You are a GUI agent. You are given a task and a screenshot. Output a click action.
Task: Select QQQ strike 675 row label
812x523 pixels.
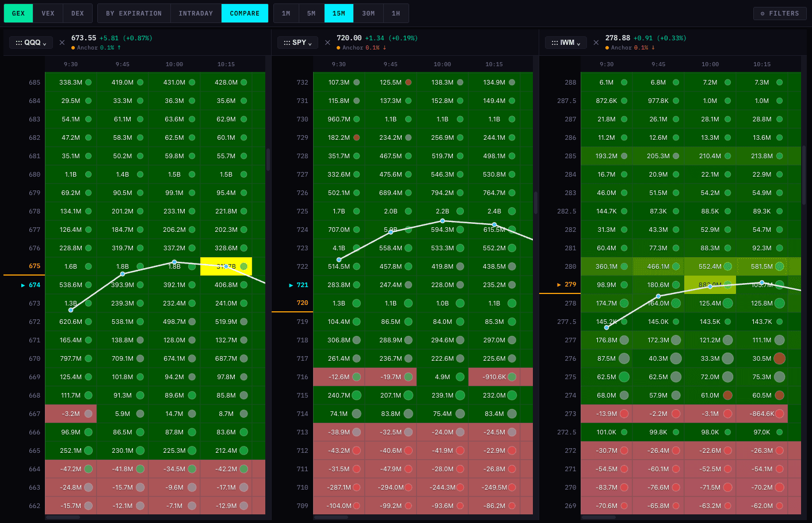click(x=35, y=266)
